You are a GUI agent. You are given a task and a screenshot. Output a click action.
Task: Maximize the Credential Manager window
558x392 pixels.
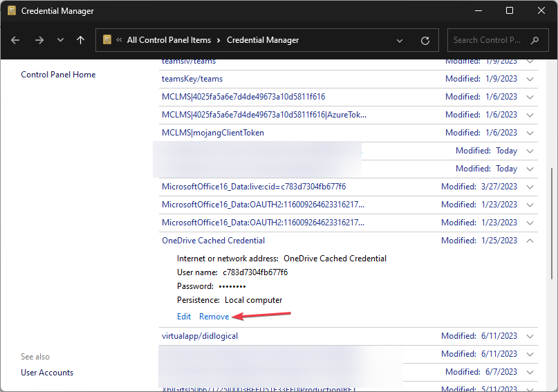point(510,10)
